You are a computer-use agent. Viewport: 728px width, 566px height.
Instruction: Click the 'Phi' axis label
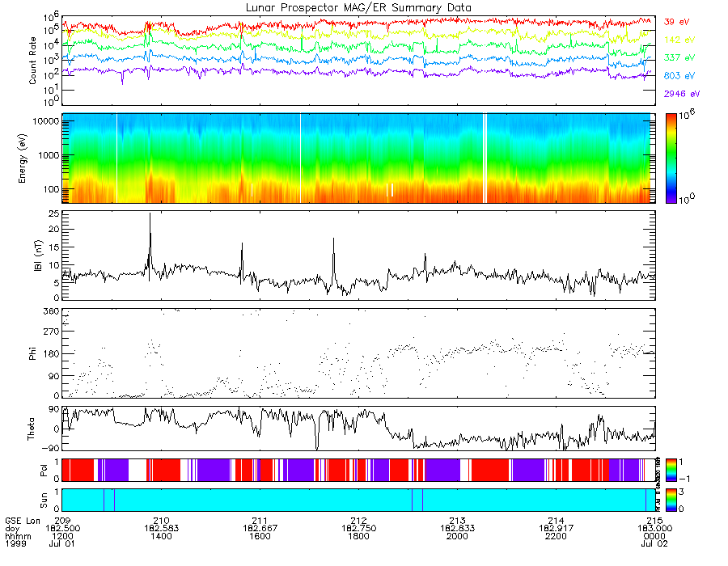(x=32, y=353)
